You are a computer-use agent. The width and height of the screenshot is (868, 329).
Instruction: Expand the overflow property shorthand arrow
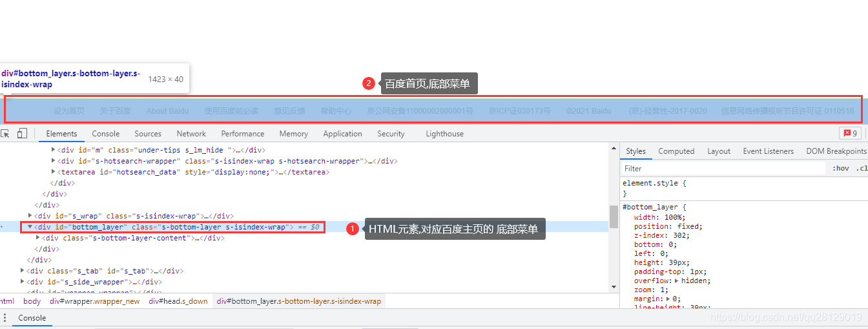(x=677, y=281)
